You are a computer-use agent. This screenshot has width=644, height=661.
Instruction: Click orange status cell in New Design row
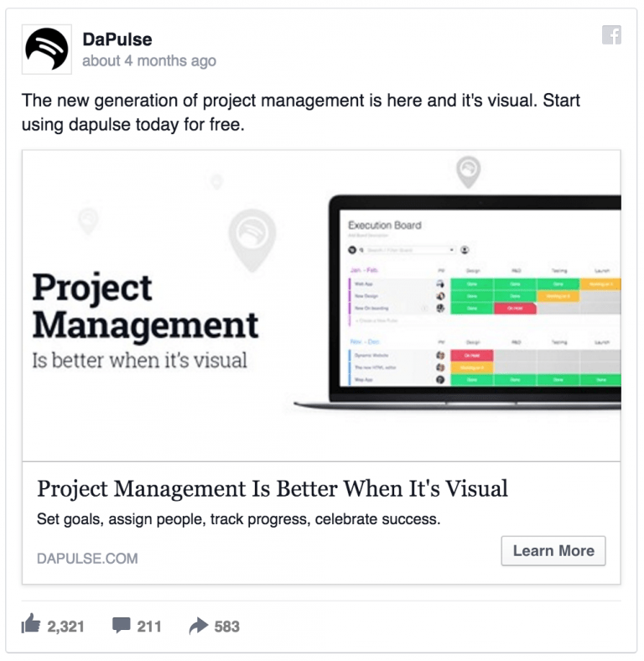557,296
